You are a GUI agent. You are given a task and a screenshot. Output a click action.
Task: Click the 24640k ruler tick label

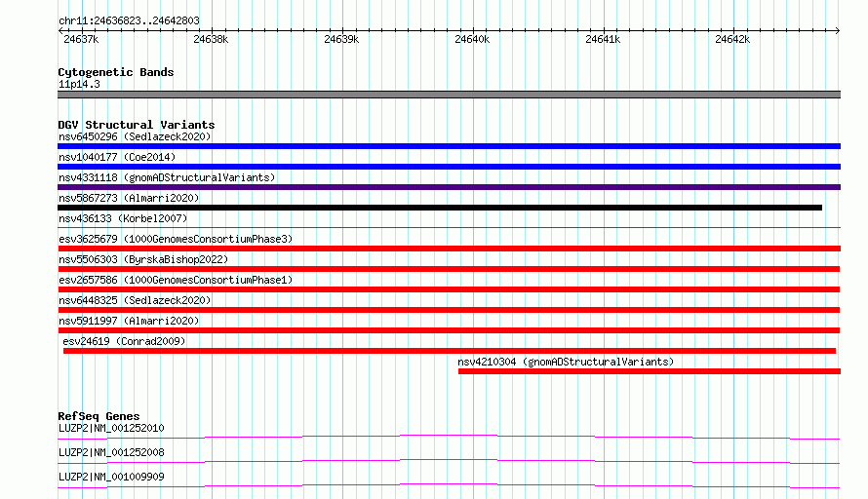click(x=472, y=40)
